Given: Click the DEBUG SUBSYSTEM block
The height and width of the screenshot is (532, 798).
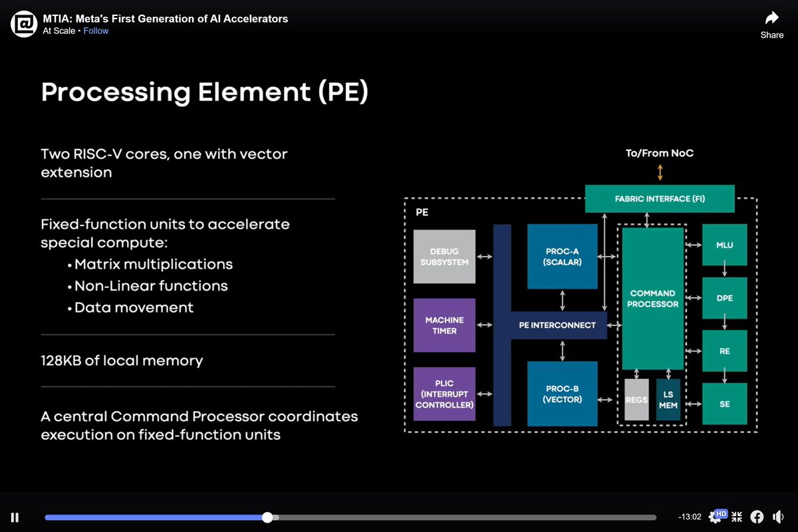Looking at the screenshot, I should (444, 257).
